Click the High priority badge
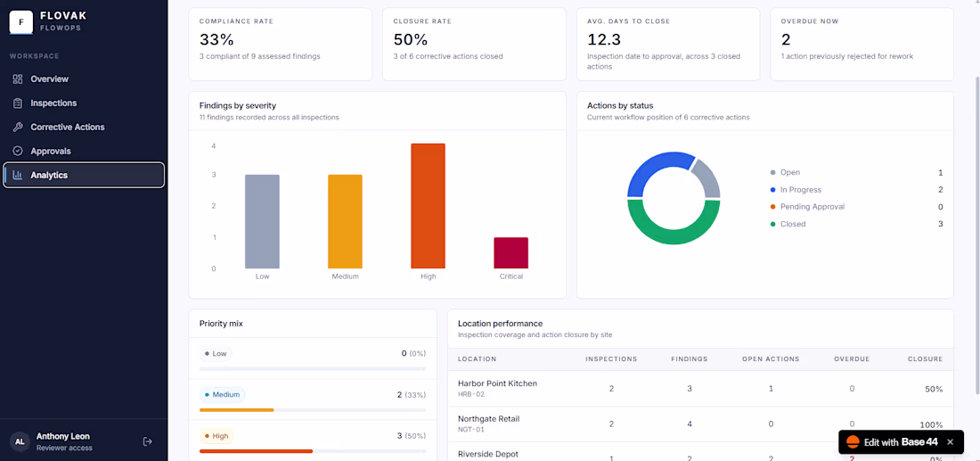980x461 pixels. click(216, 436)
